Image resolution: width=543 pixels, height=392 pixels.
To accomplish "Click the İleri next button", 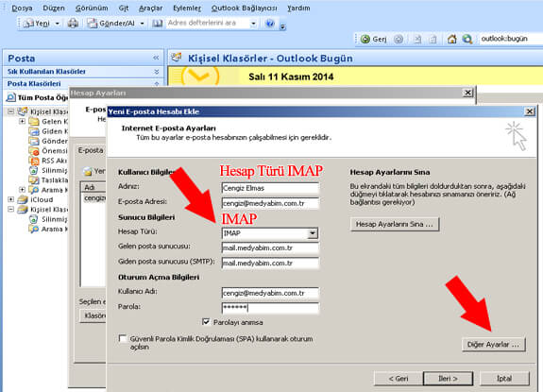I will (x=449, y=379).
